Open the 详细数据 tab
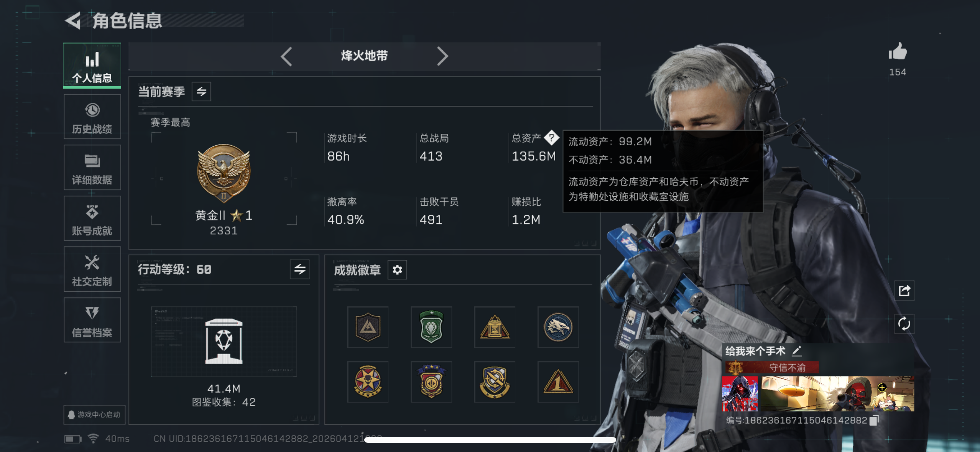 tap(92, 168)
